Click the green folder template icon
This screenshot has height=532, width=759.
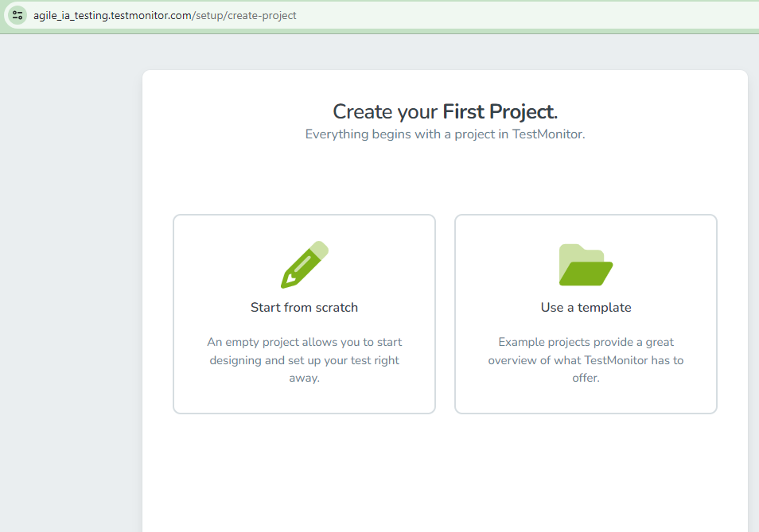(586, 265)
